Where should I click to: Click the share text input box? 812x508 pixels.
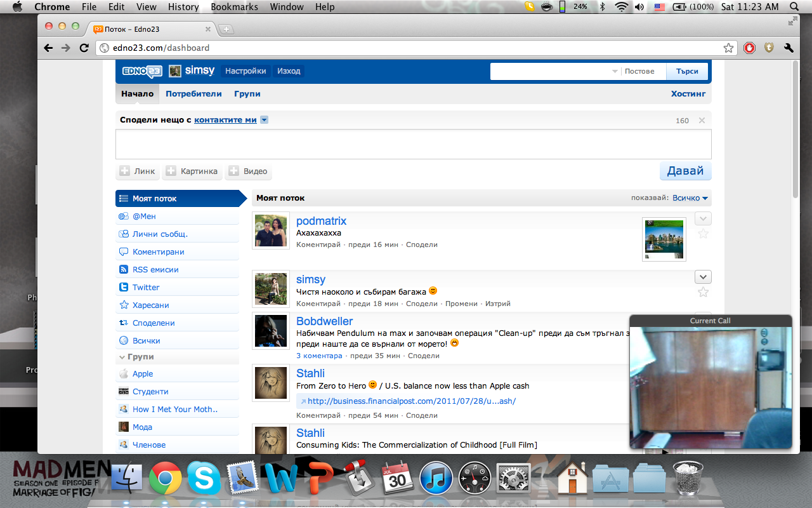pos(413,144)
